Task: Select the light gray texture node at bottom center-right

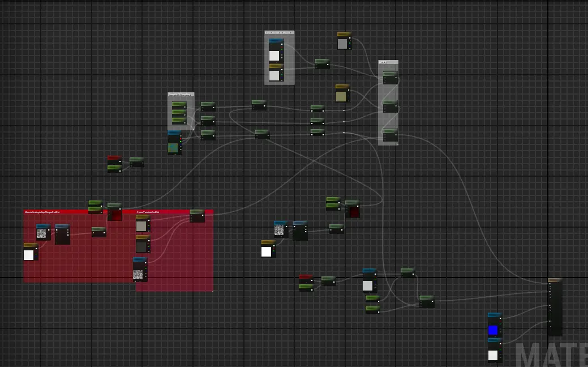Action: click(x=370, y=281)
